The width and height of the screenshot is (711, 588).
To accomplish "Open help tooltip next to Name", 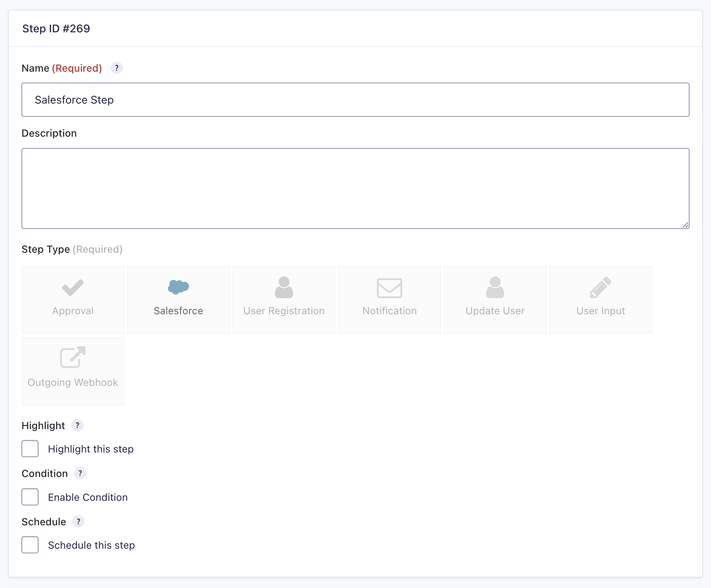I will (x=117, y=68).
